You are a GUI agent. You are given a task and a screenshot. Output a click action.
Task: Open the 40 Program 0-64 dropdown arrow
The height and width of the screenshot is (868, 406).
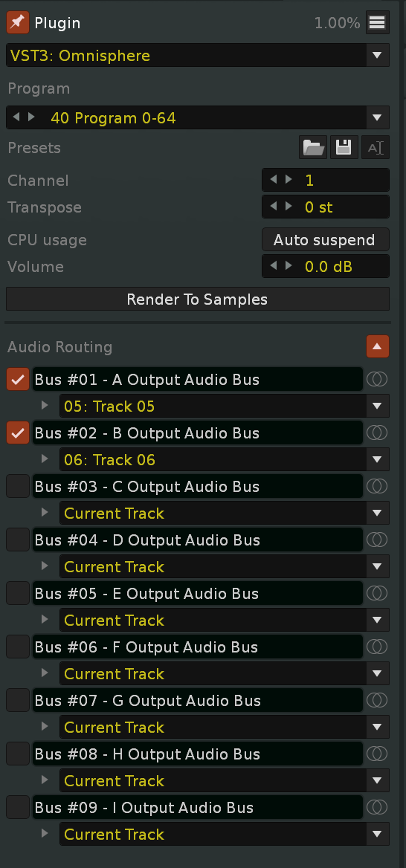click(377, 117)
